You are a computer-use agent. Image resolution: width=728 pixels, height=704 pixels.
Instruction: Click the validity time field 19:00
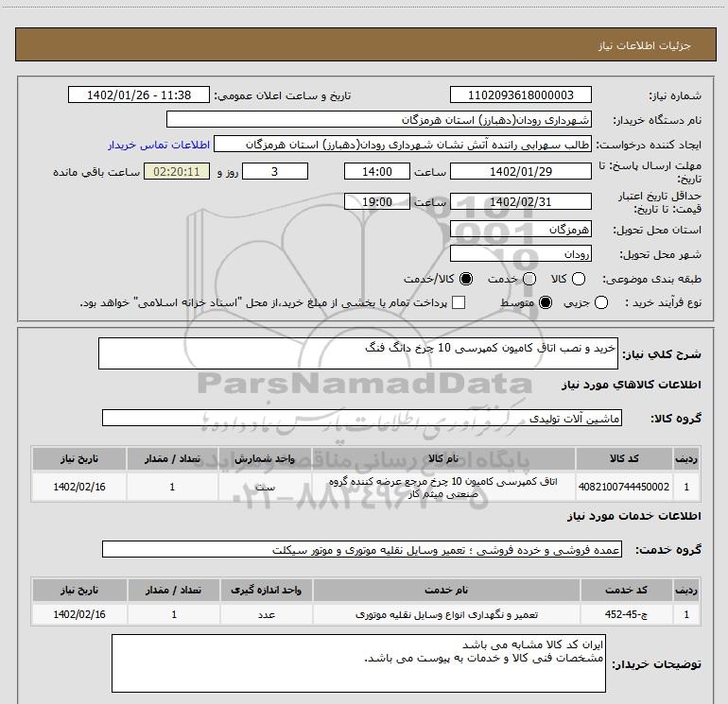pyautogui.click(x=377, y=201)
